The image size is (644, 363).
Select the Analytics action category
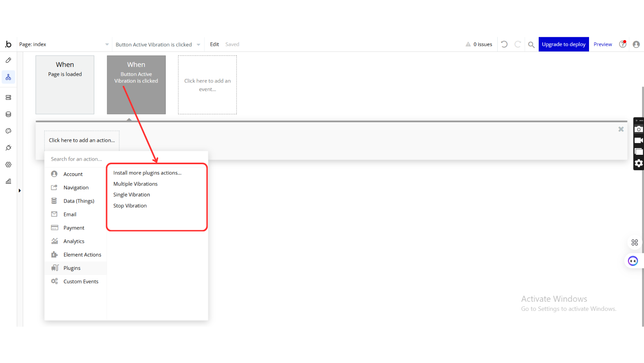click(x=75, y=241)
